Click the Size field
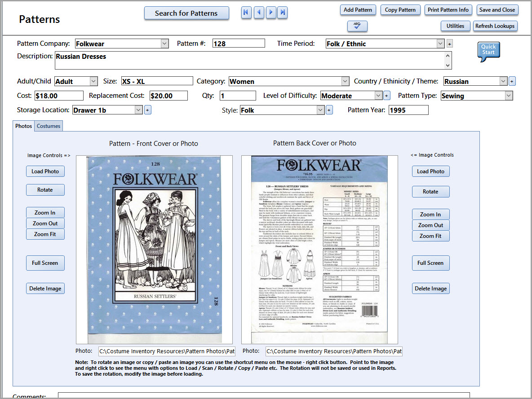The height and width of the screenshot is (399, 532). tap(157, 81)
